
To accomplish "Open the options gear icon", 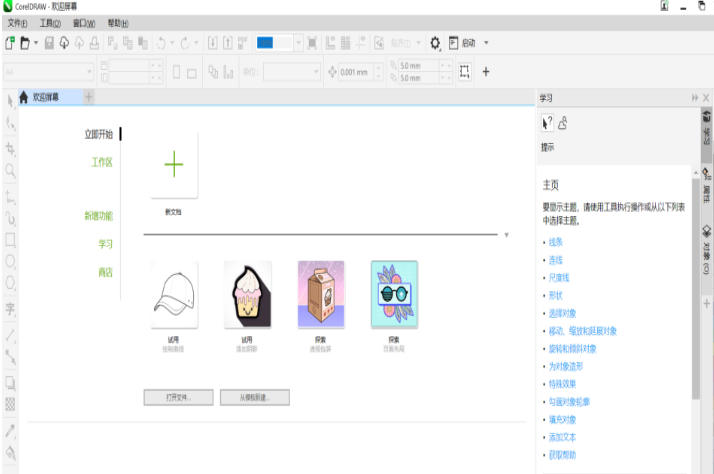I will point(436,43).
